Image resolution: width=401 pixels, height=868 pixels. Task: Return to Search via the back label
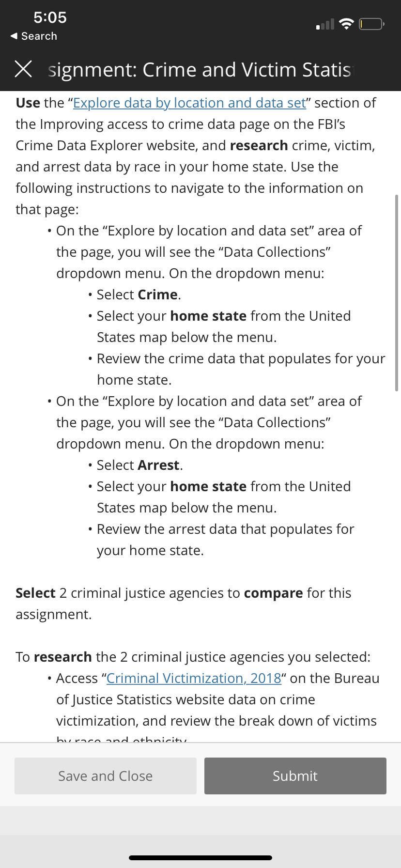(x=39, y=36)
